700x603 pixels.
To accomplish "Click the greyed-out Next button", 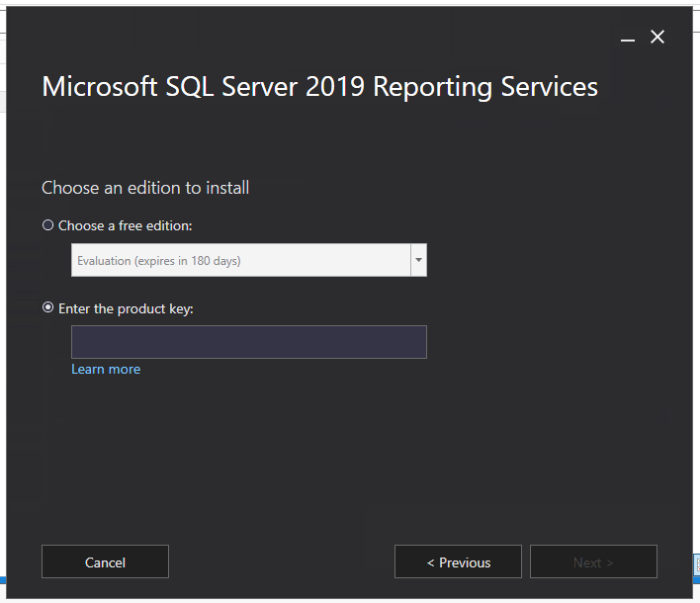I will 593,561.
